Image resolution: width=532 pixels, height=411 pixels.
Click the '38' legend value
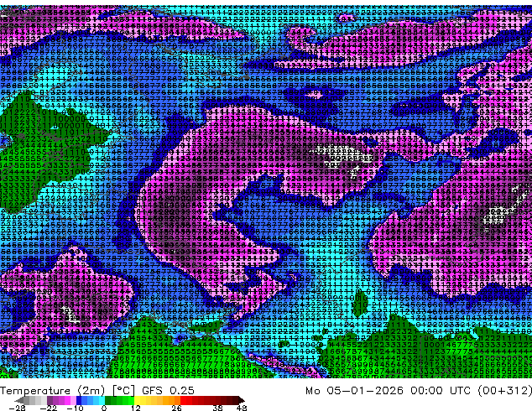217,408
